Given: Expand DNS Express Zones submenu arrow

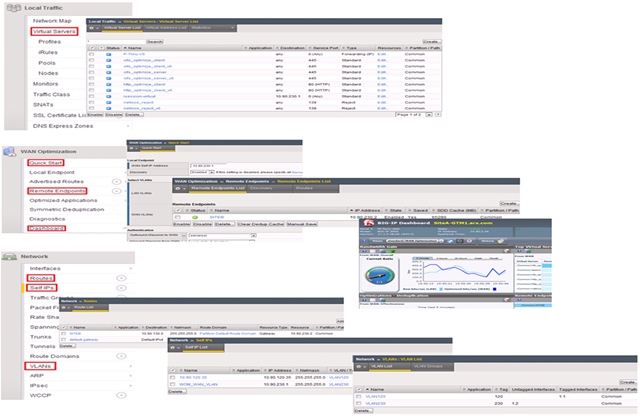Looking at the screenshot, I should [x=128, y=126].
